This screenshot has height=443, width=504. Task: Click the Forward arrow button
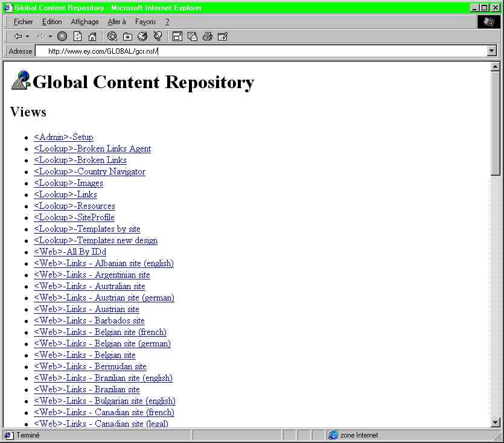40,36
